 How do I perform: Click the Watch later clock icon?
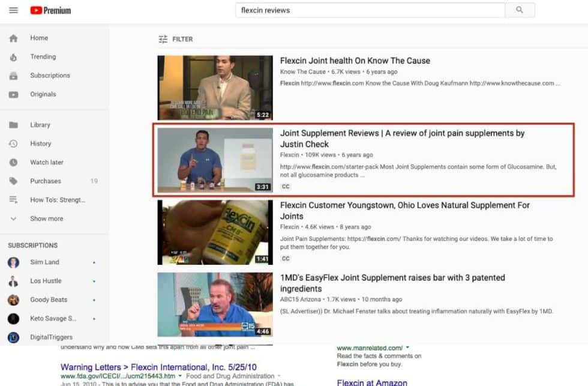[13, 163]
